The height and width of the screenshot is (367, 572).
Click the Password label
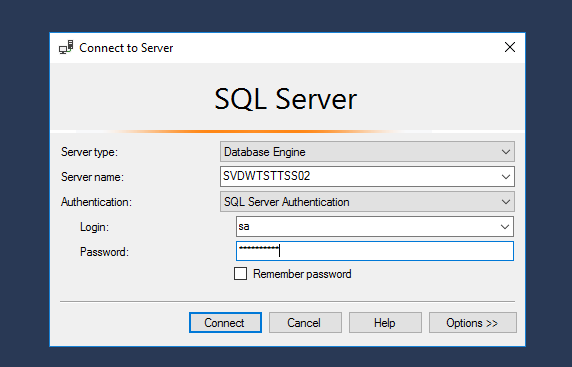pyautogui.click(x=104, y=252)
